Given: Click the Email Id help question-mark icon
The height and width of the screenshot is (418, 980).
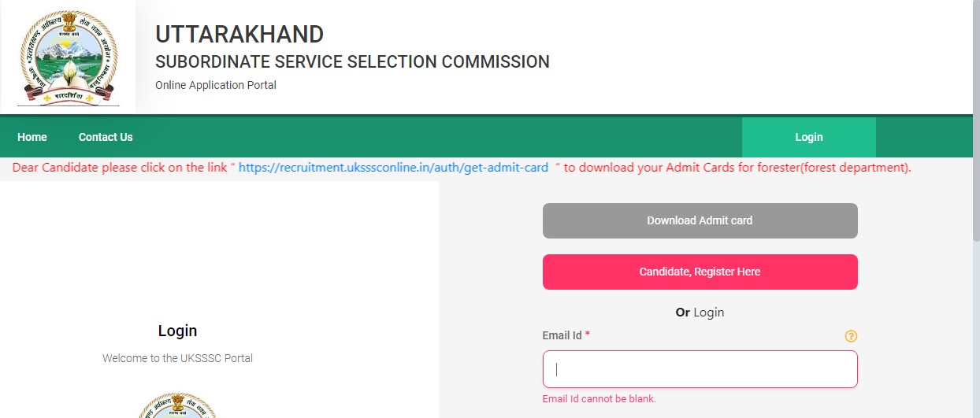Looking at the screenshot, I should pos(851,336).
